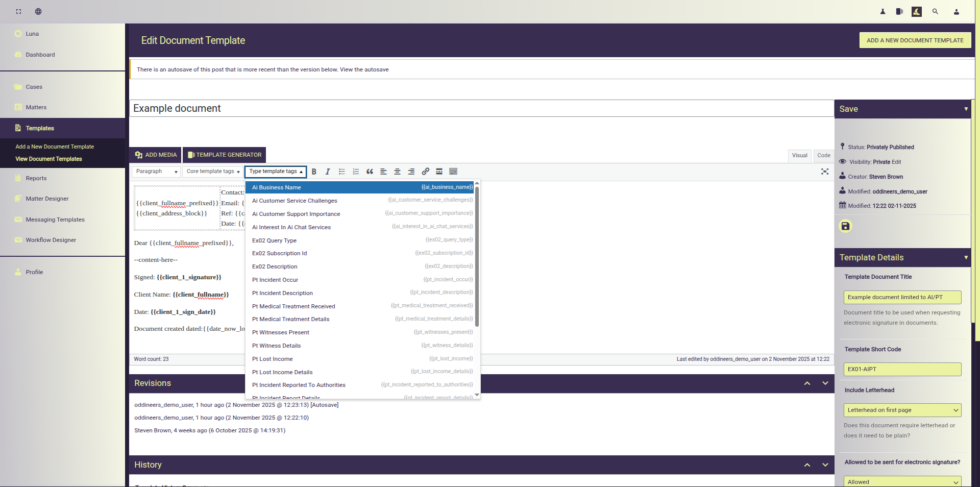Switch to the Code editor tab

(x=823, y=155)
